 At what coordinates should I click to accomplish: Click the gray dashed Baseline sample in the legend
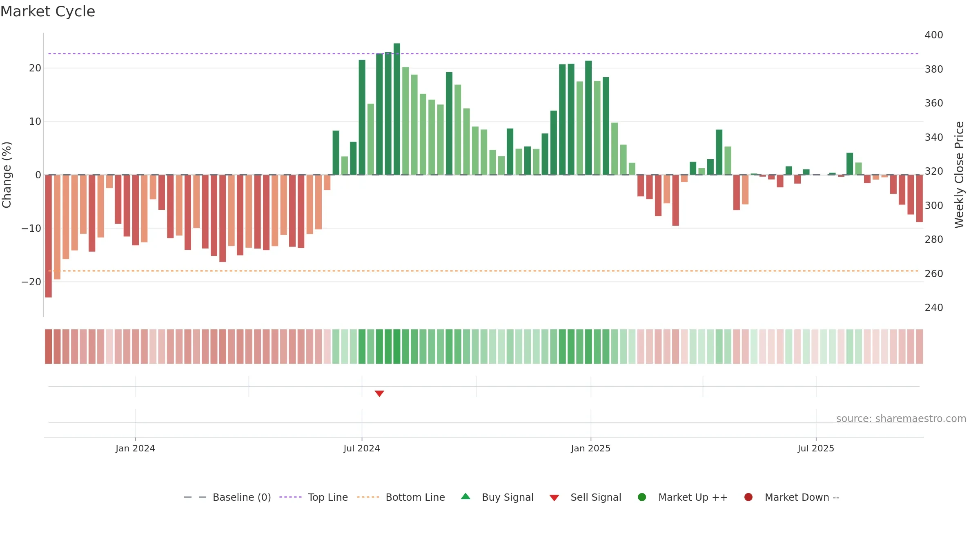[x=195, y=497]
